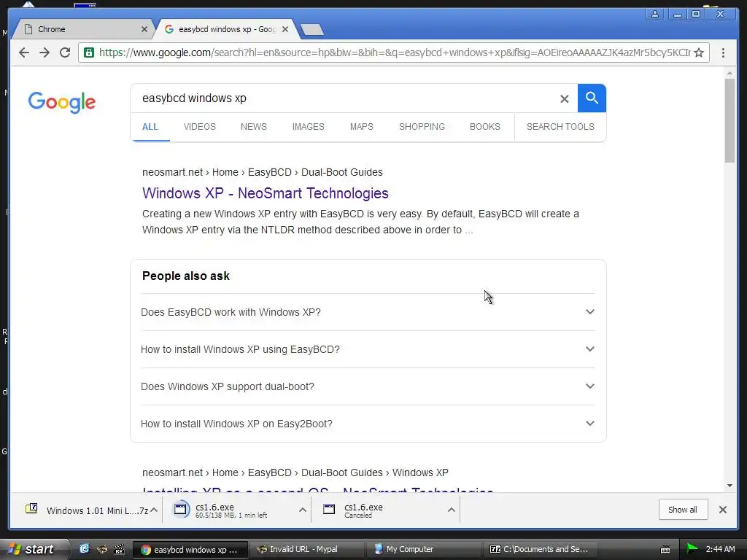Switch to MAPS results

click(362, 127)
